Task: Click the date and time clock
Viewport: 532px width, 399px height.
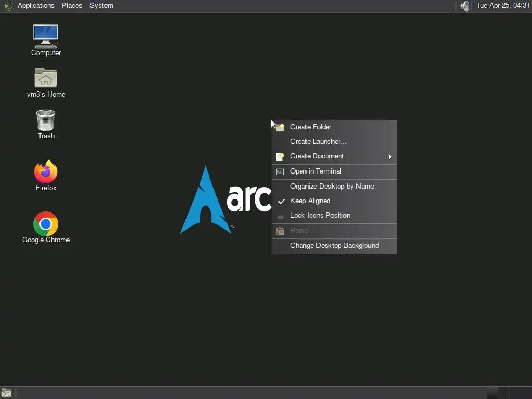Action: 503,6
